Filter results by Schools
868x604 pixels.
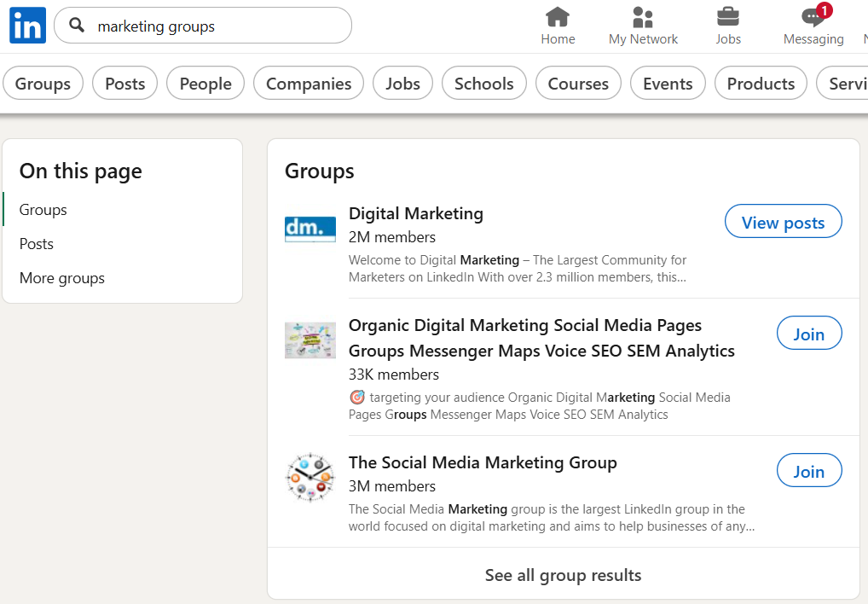tap(483, 83)
